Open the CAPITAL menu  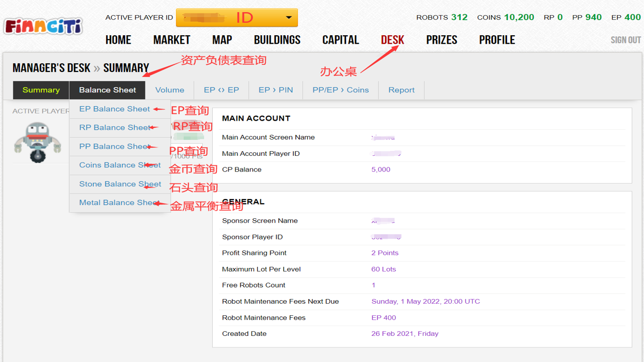click(341, 40)
